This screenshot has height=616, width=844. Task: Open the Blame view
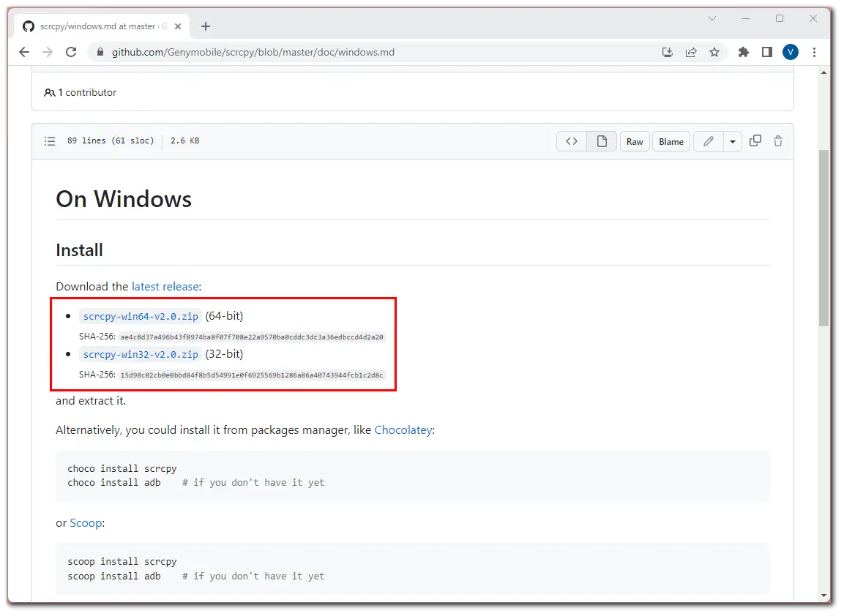671,141
